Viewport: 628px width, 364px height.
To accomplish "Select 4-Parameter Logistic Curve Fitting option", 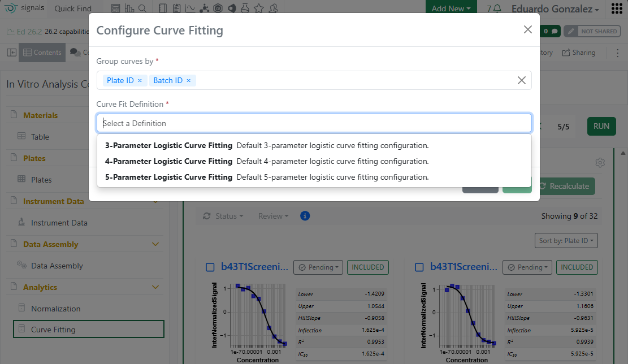I will [x=168, y=161].
